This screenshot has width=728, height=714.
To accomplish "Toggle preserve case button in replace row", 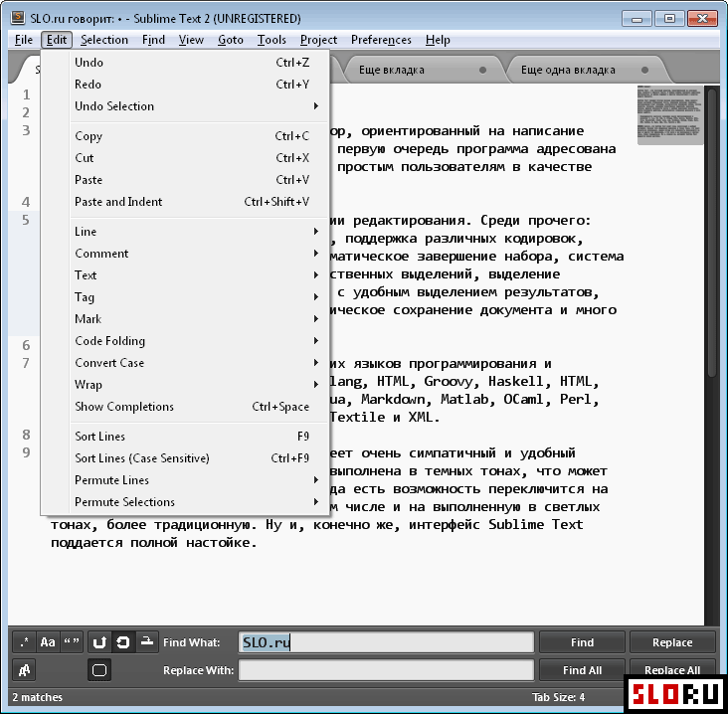I will 24,670.
